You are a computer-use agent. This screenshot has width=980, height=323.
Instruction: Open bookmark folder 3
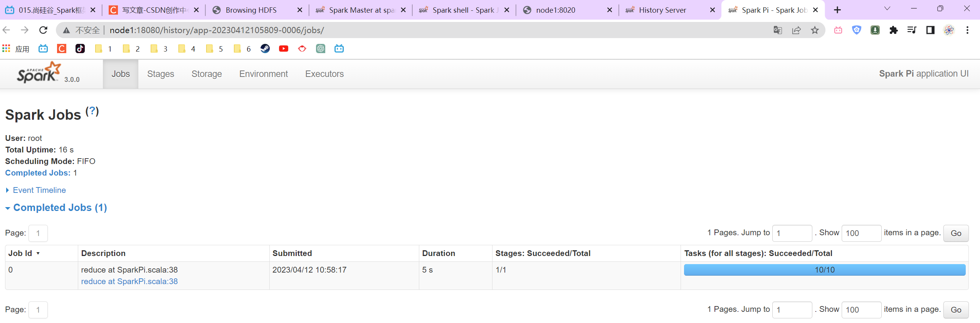(x=159, y=49)
